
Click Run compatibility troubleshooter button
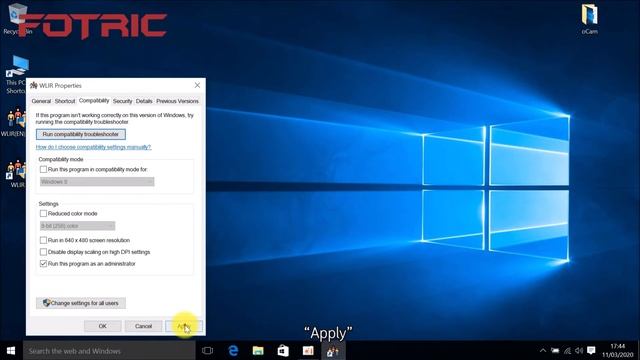point(81,134)
